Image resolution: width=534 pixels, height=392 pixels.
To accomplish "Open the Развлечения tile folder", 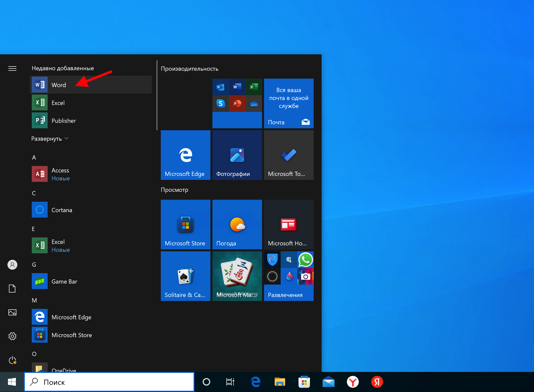I will pos(289,276).
